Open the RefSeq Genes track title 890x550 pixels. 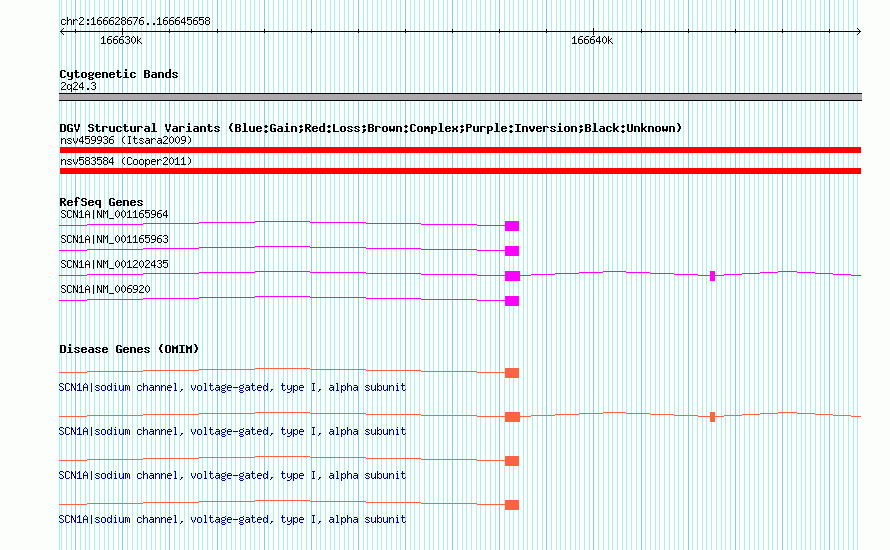(101, 202)
